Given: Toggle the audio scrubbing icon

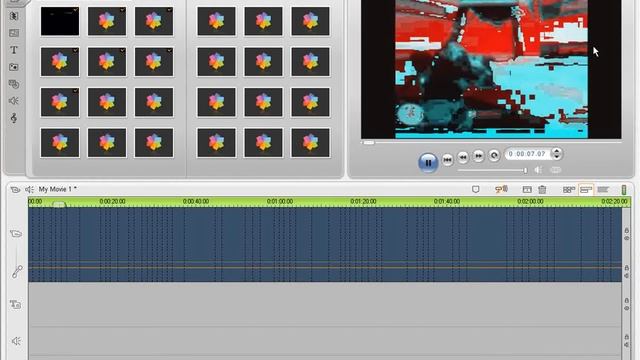Looking at the screenshot, I should 501,189.
